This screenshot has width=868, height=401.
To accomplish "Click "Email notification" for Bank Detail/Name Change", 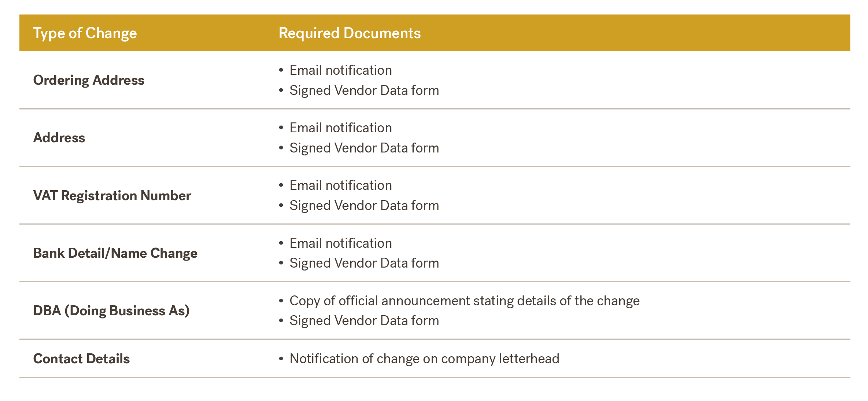I will [x=340, y=243].
